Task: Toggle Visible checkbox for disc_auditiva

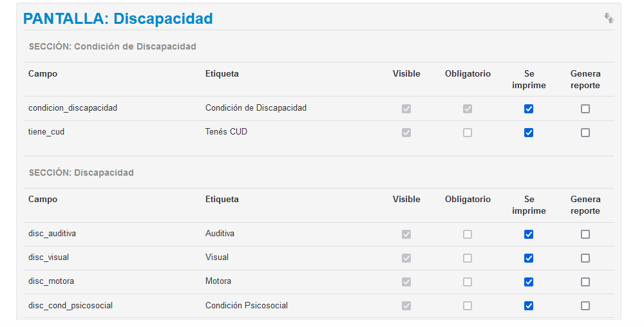Action: point(406,234)
